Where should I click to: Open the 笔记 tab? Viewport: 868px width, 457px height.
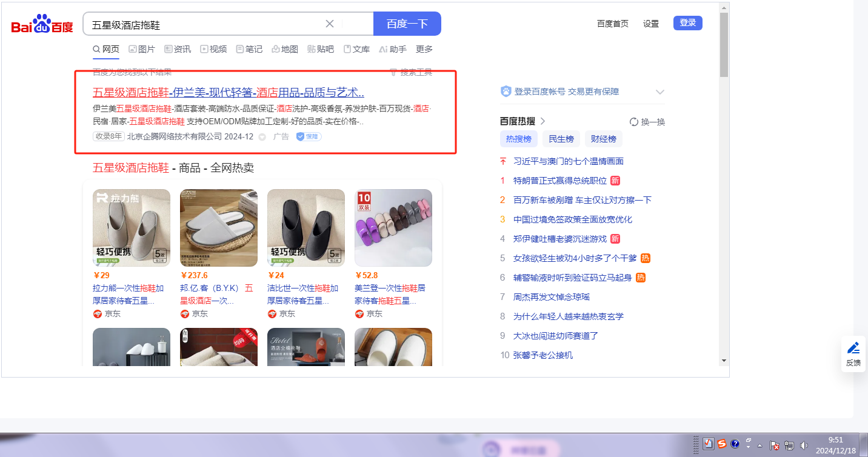coord(249,49)
